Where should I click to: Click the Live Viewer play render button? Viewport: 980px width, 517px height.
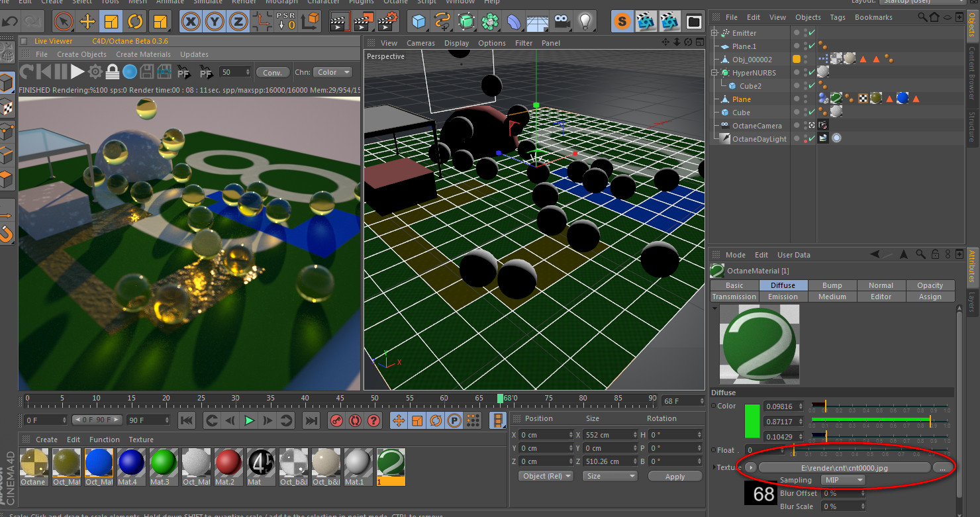77,71
